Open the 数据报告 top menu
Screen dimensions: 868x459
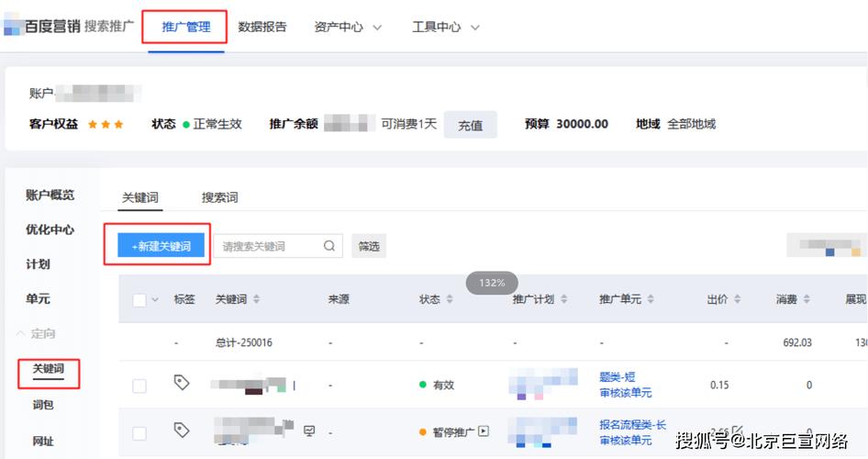pos(262,27)
